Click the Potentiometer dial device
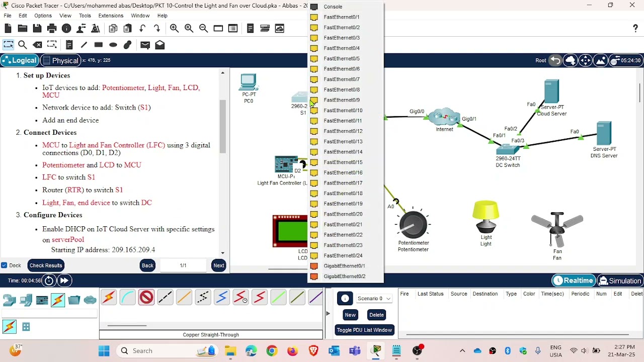This screenshot has height=362, width=644. (x=414, y=225)
